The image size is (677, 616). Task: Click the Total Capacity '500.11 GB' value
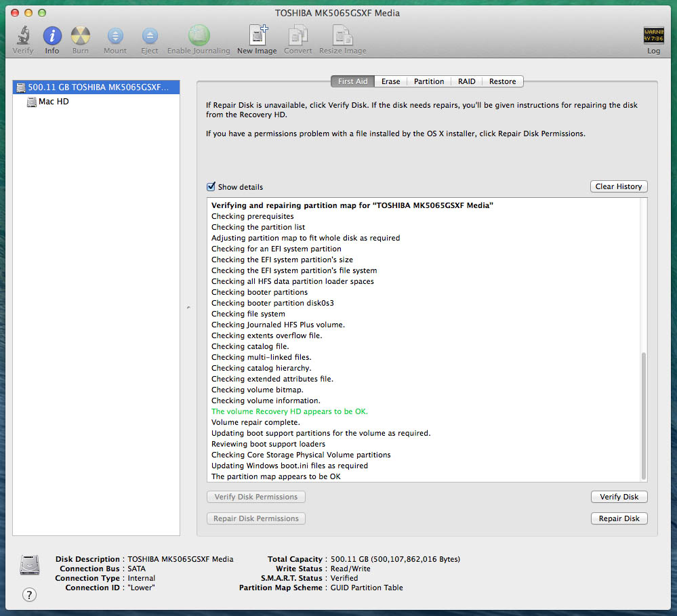pos(395,559)
